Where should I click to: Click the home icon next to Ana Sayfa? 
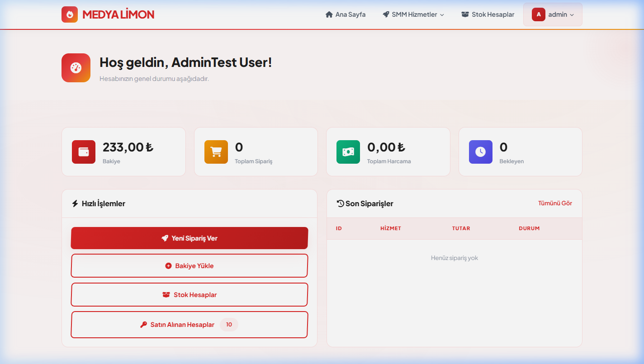point(329,14)
